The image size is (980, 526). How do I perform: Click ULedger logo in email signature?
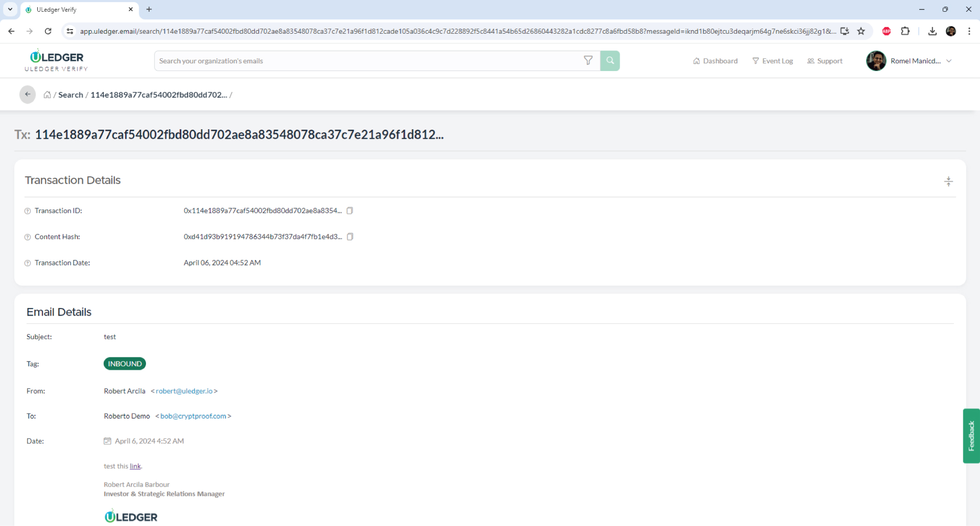pyautogui.click(x=131, y=516)
